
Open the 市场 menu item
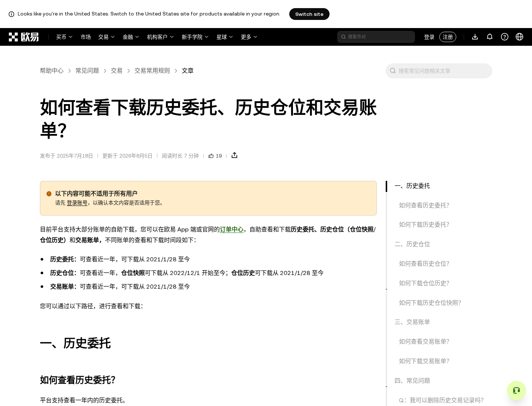(x=86, y=37)
